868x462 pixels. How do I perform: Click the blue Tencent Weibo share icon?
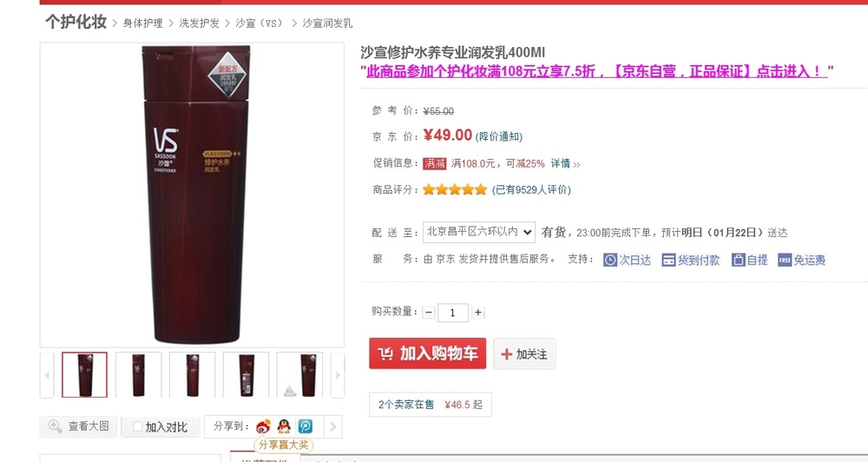click(x=305, y=426)
